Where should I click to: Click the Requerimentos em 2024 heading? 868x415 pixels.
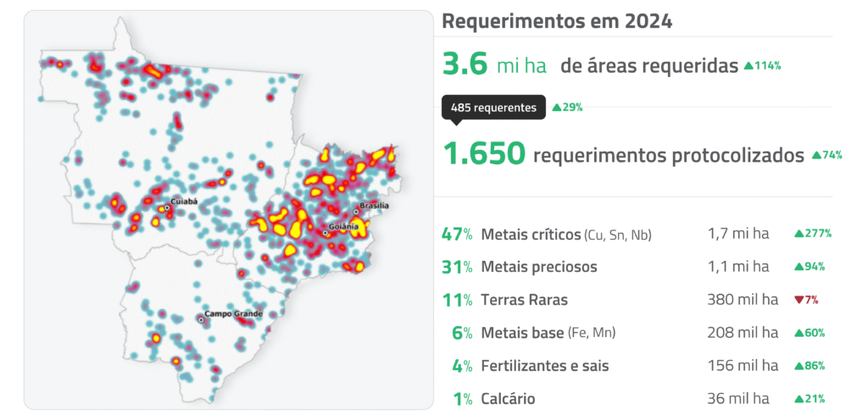coord(558,22)
